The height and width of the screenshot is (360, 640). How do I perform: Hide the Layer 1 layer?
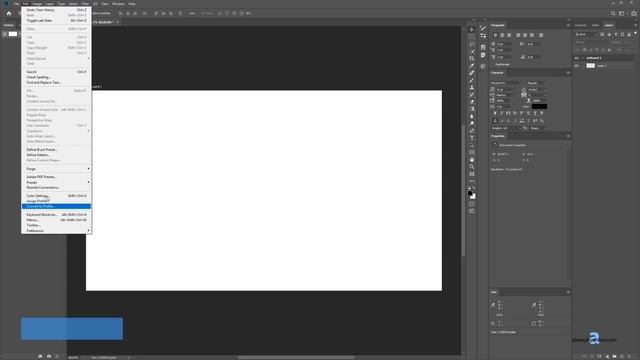577,66
